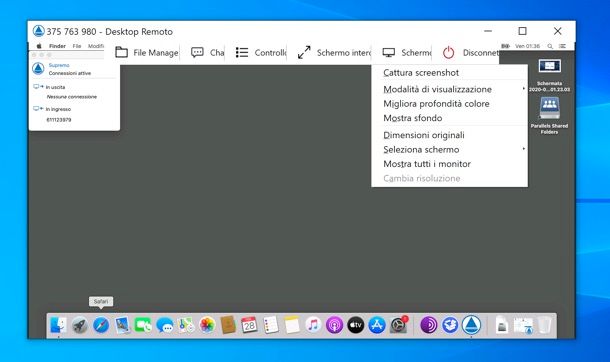Open the Contacts book icon in dock
610x362 pixels.
(228, 325)
